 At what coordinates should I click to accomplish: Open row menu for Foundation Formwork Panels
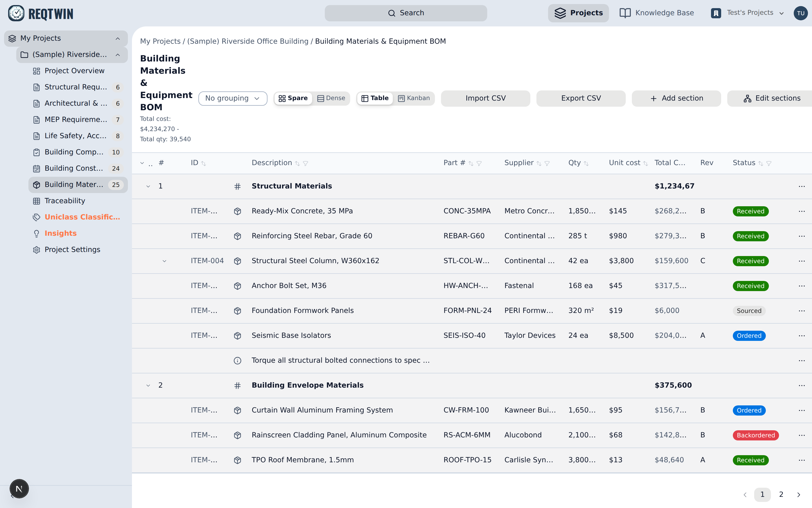click(802, 311)
